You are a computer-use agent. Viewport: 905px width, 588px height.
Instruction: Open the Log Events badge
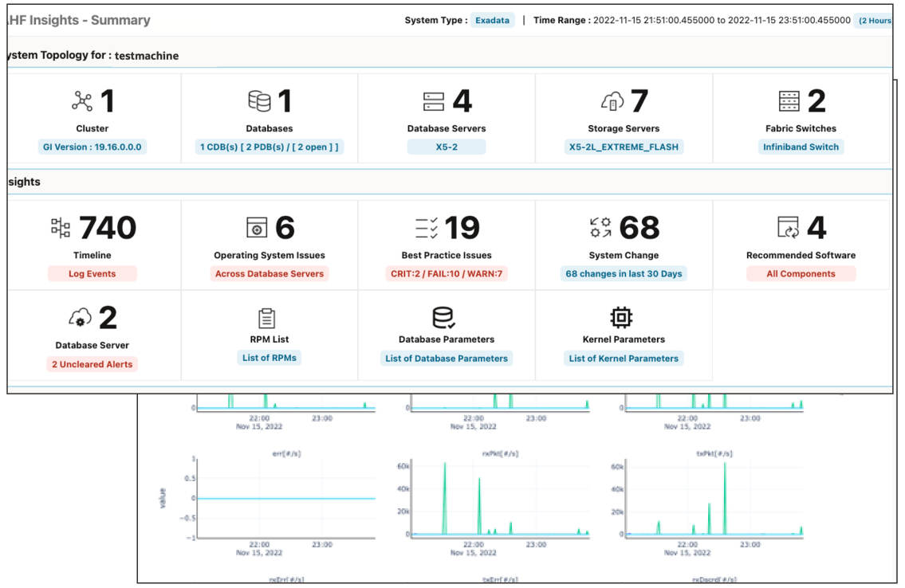92,274
